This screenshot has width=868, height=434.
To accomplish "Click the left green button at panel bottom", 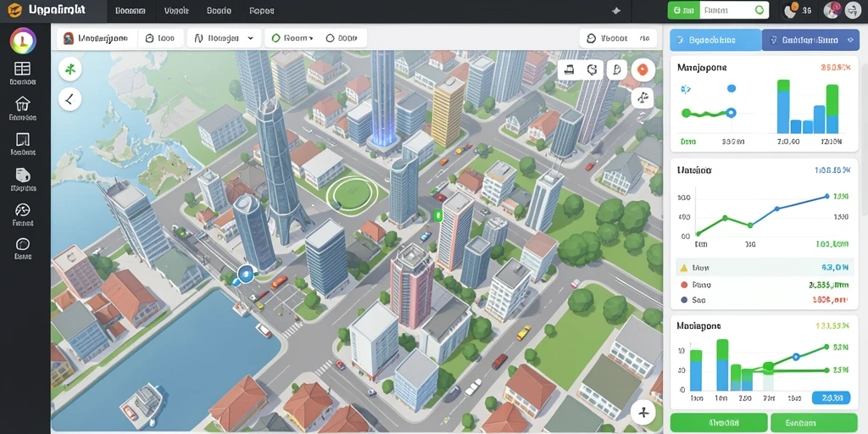I will pyautogui.click(x=718, y=422).
